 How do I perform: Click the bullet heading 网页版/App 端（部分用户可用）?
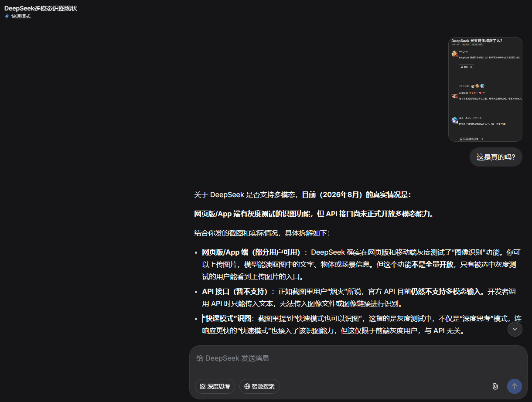[251, 252]
